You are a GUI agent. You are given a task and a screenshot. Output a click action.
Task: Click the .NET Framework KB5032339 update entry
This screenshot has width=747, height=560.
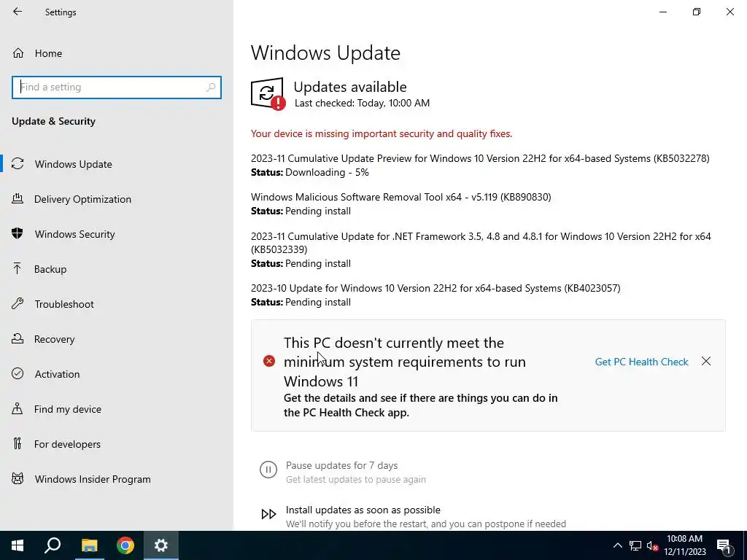(481, 242)
